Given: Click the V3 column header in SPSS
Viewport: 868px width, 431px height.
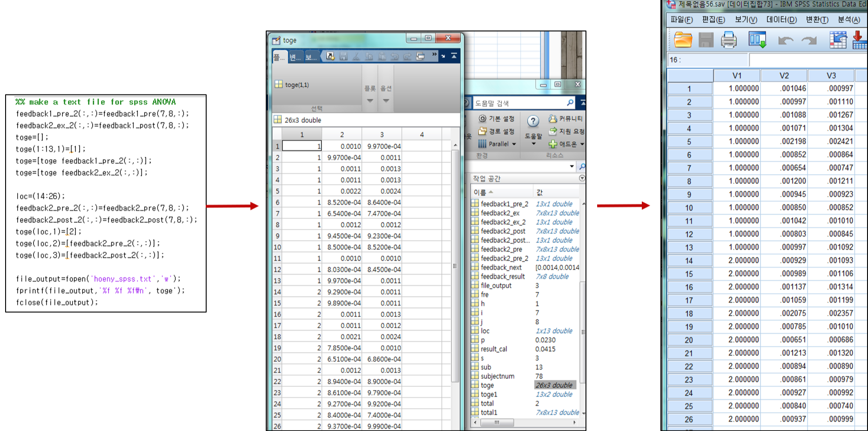Looking at the screenshot, I should point(831,75).
